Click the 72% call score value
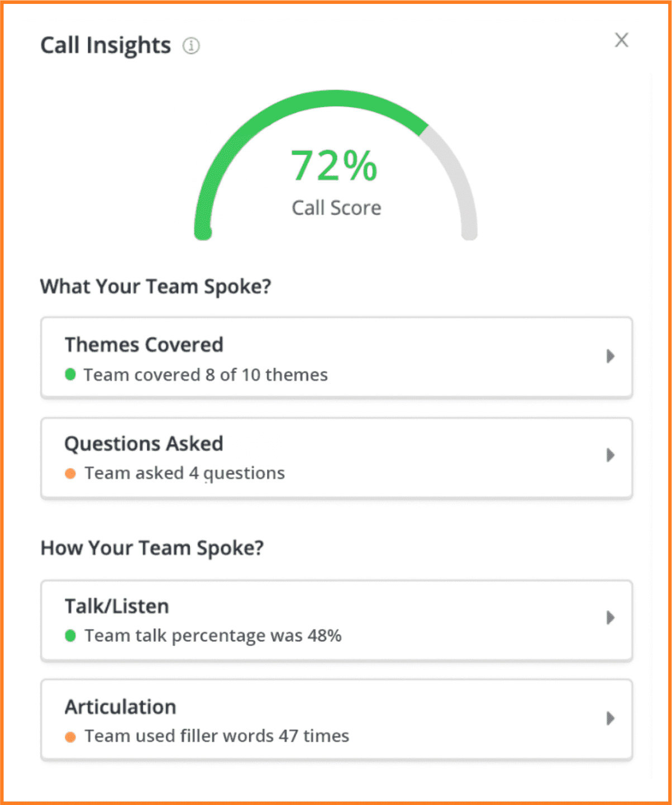Image resolution: width=672 pixels, height=805 pixels. pyautogui.click(x=335, y=166)
